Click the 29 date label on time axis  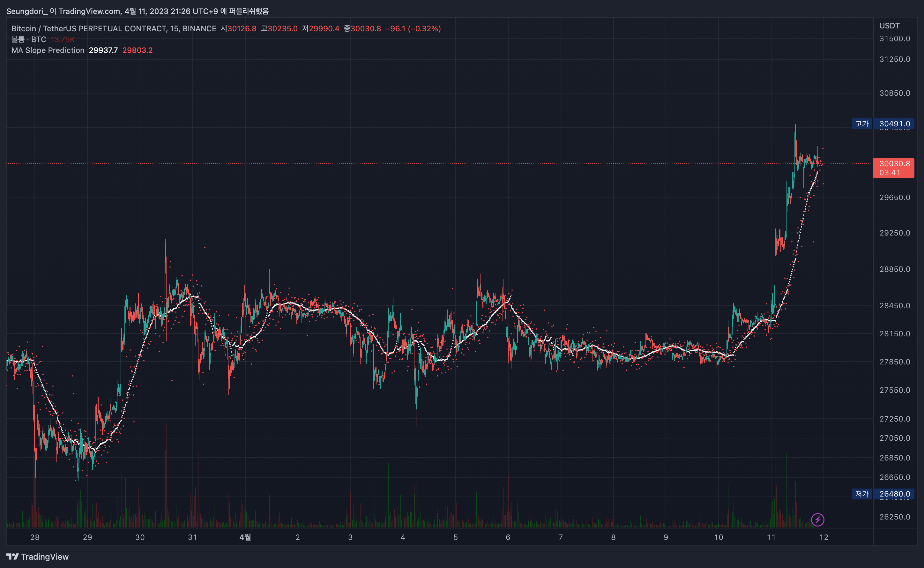click(x=87, y=537)
